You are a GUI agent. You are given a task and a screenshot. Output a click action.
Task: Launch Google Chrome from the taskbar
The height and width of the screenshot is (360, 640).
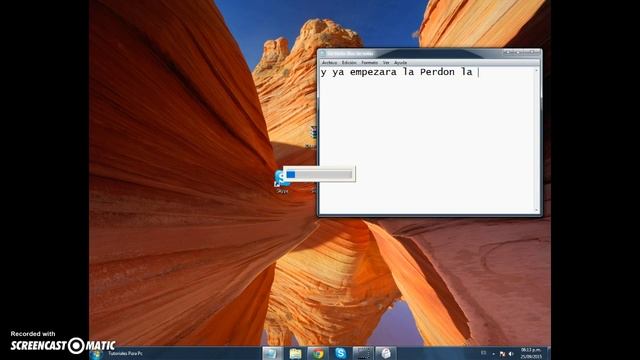(318, 353)
